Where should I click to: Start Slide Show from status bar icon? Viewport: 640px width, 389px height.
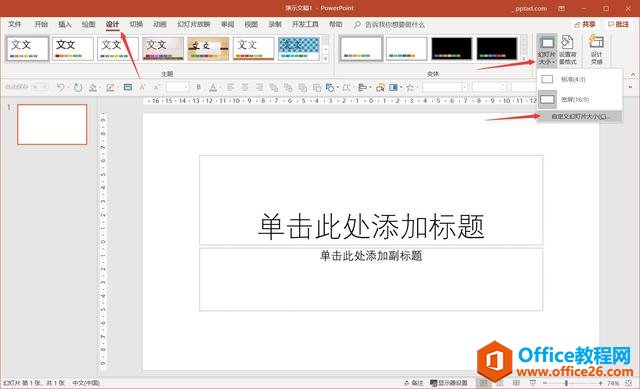pos(532,383)
